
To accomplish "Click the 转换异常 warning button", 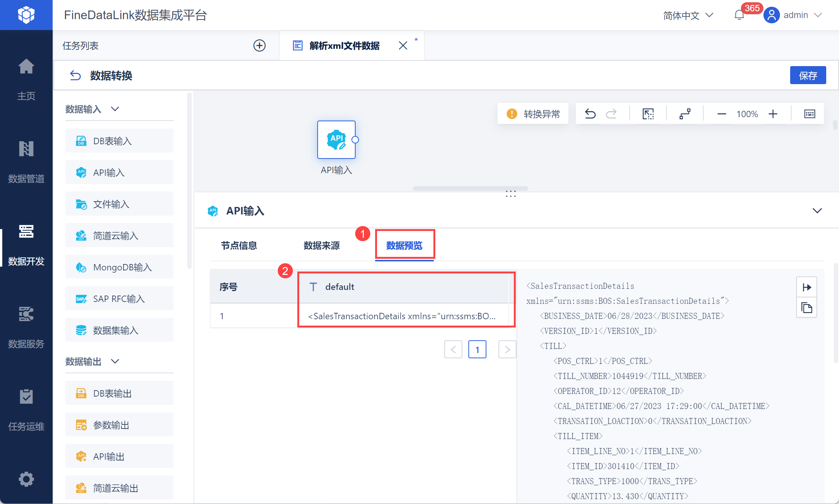I will click(x=533, y=114).
